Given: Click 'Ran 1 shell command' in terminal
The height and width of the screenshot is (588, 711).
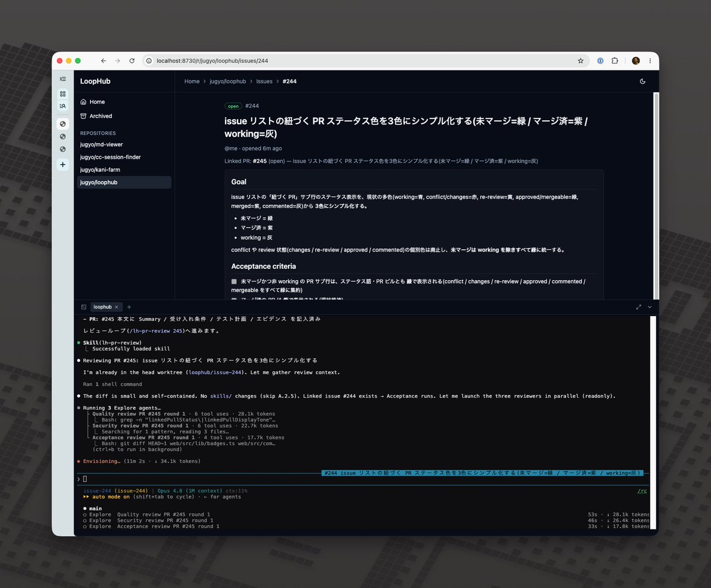Looking at the screenshot, I should tap(113, 384).
